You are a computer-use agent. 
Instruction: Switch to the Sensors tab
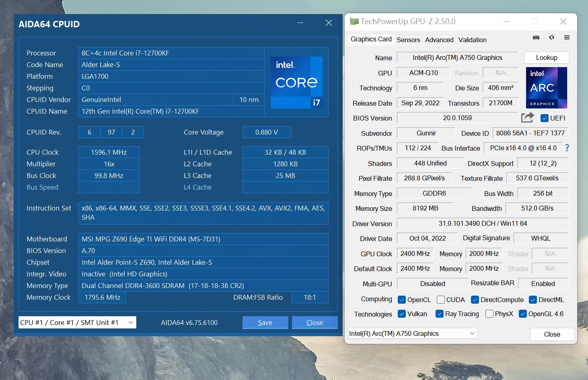[408, 39]
